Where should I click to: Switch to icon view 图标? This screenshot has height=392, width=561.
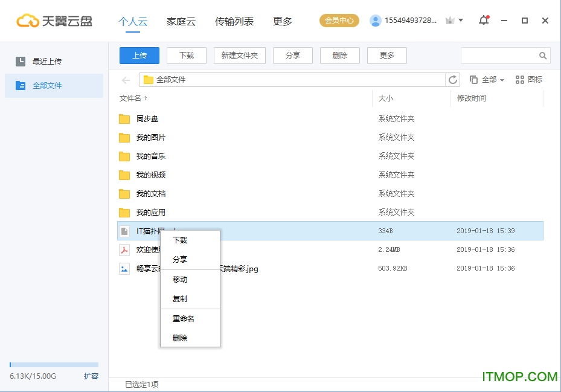coord(529,80)
